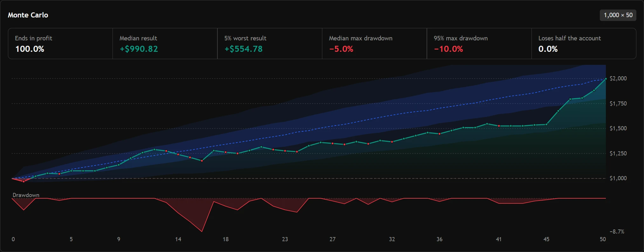The image size is (644, 252).
Task: Click the Ends in profit value 100.0%
Action: 30,49
